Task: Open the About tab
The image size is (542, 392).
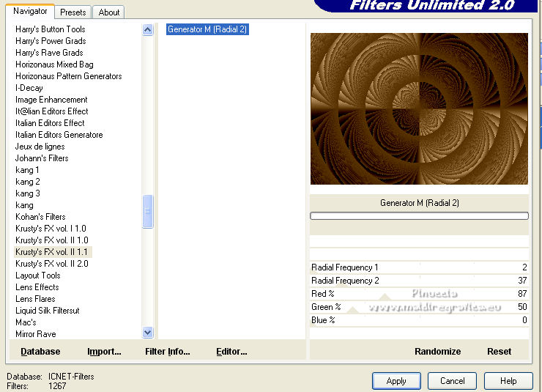Action: 109,12
